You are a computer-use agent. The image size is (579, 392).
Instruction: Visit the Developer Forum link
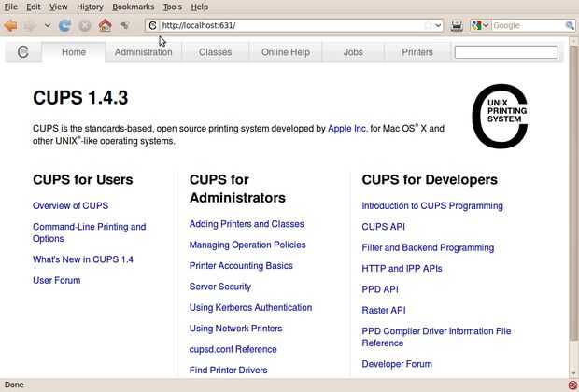[x=397, y=364]
